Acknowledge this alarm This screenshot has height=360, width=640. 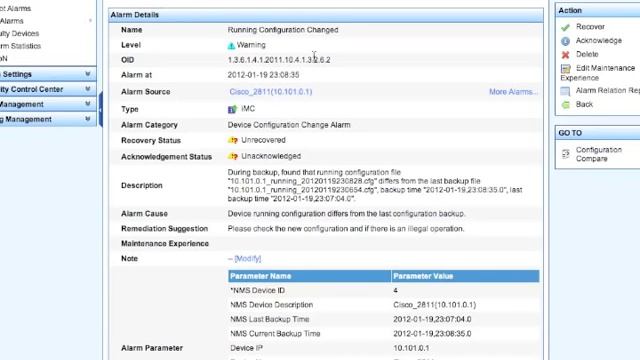(x=599, y=40)
